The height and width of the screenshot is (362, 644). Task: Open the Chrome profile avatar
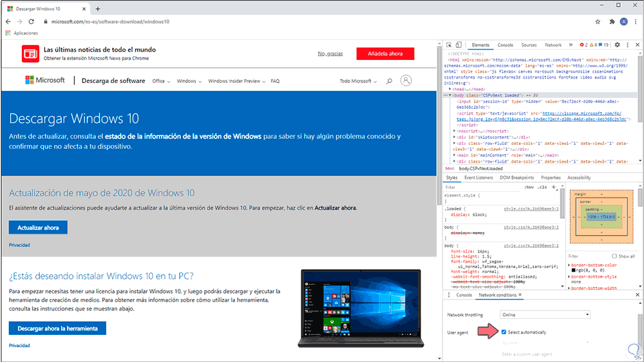click(x=624, y=21)
